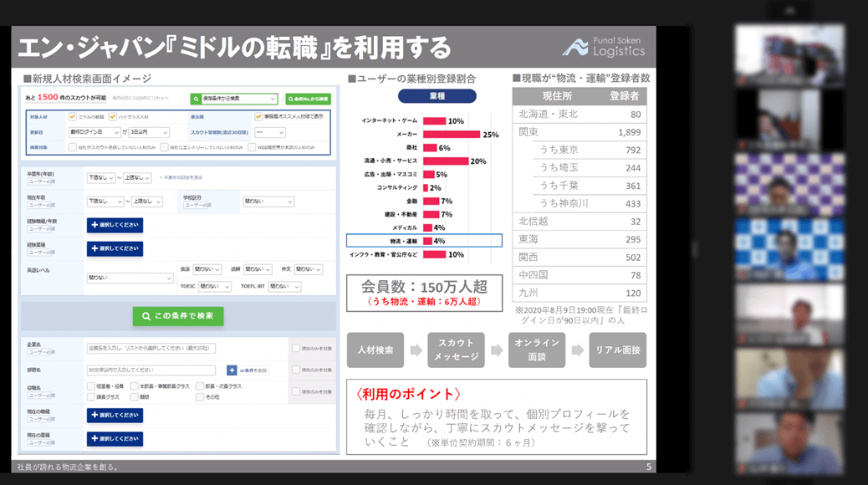Click the plus icon on the 経験業種 select button
Image resolution: width=868 pixels, height=485 pixels.
point(93,248)
